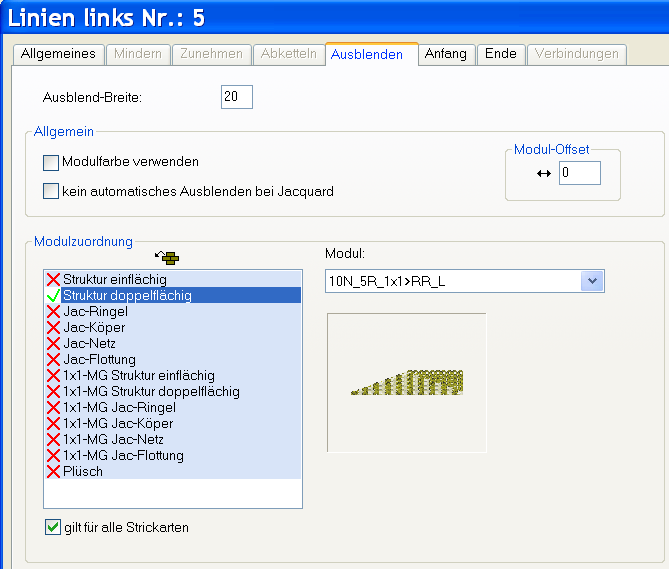Screen dimensions: 669x569
Task: Click the green checkmark beside Struktur doppelflächig
Action: pyautogui.click(x=53, y=295)
